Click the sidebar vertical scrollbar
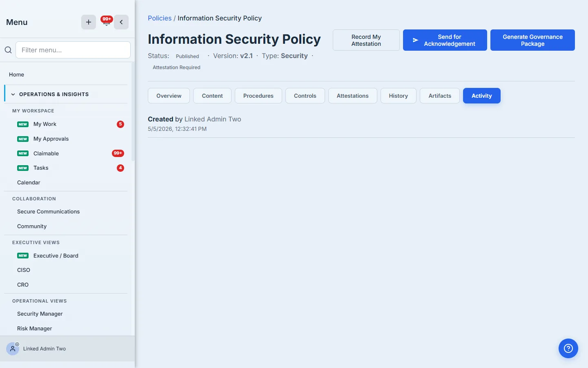The height and width of the screenshot is (368, 588). tap(133, 112)
